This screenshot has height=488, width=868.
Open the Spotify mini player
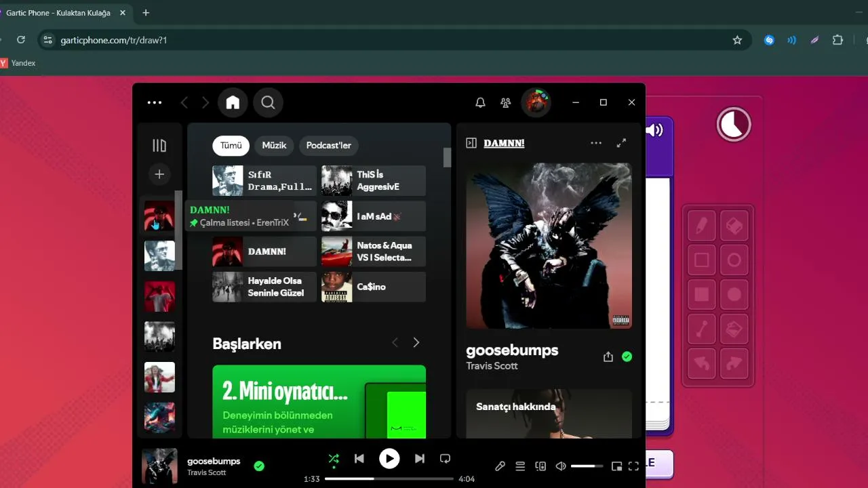click(x=616, y=466)
